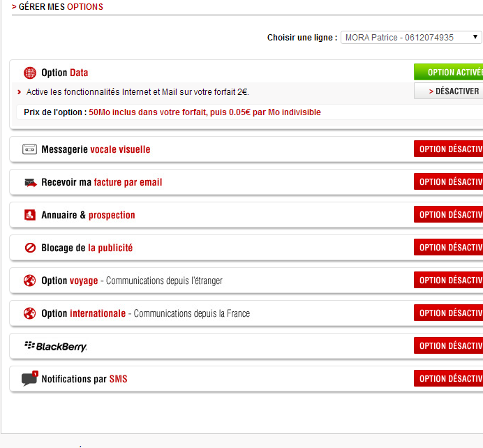
Task: Expand Messagerie vocale visuelle section
Action: coord(96,149)
